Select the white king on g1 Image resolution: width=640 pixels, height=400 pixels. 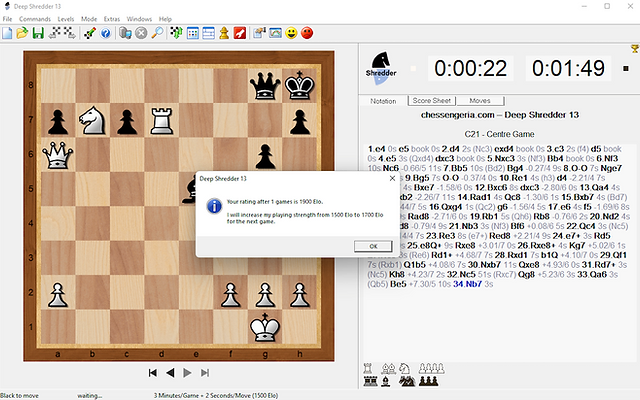click(265, 327)
